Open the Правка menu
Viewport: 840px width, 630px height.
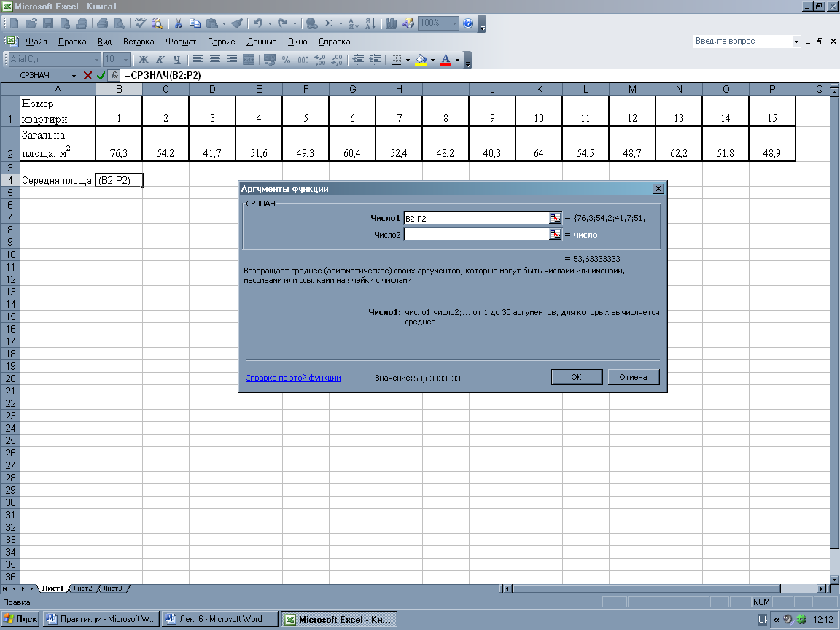coord(72,42)
